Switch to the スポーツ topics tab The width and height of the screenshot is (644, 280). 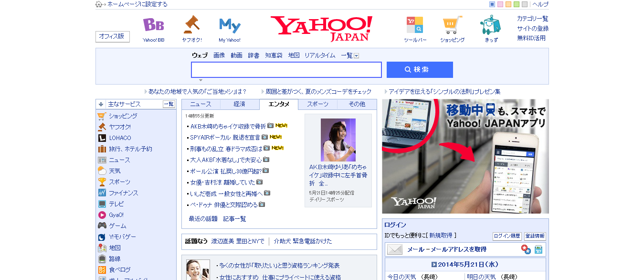317,104
